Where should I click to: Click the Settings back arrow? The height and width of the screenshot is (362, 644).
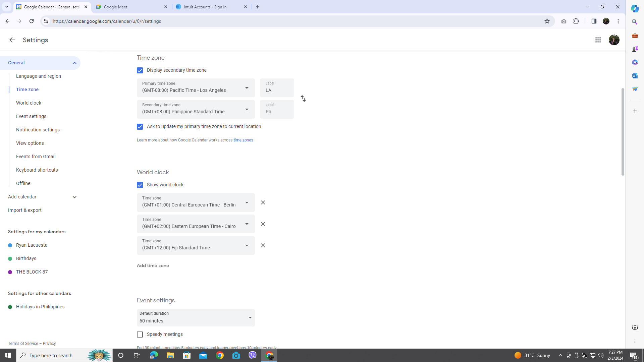pos(12,40)
